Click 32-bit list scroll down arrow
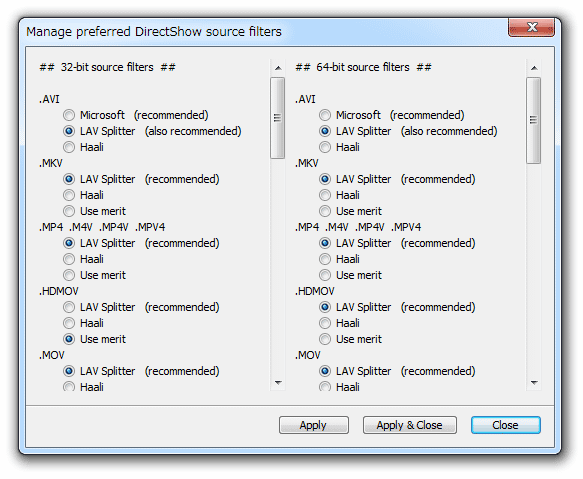583x479 pixels. [278, 383]
